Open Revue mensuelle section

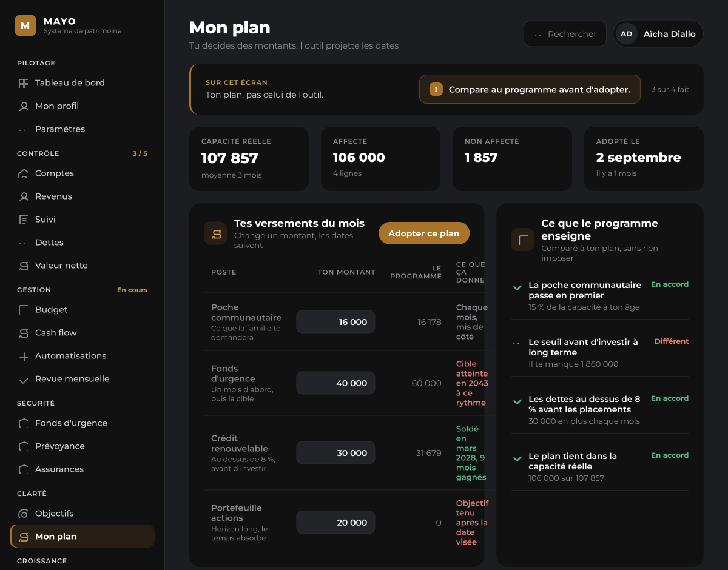[x=83, y=379]
